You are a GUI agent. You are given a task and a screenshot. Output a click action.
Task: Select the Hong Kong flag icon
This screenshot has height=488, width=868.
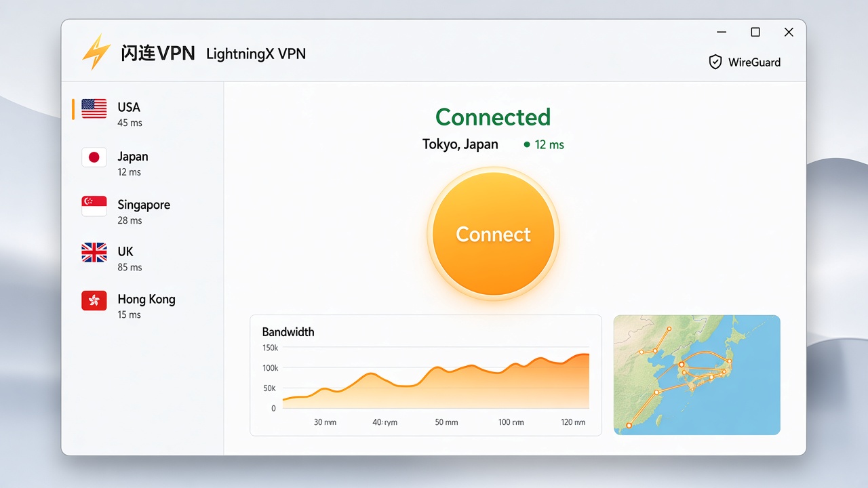(x=94, y=300)
